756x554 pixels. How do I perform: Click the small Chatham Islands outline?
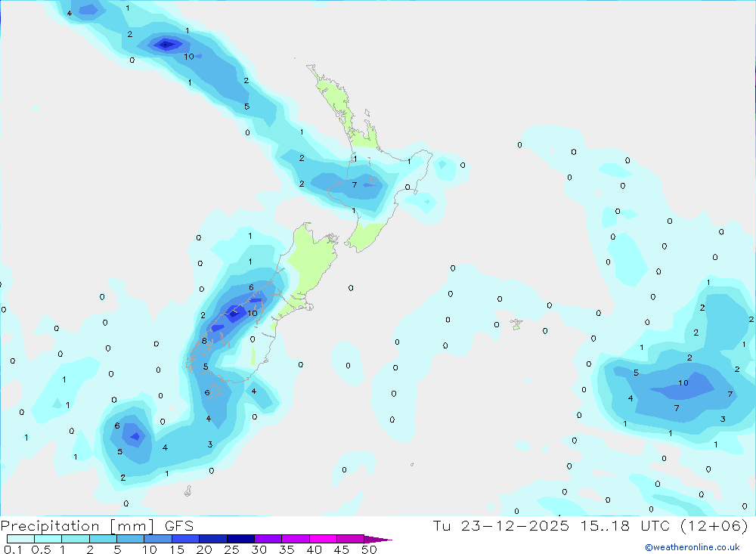[516, 324]
